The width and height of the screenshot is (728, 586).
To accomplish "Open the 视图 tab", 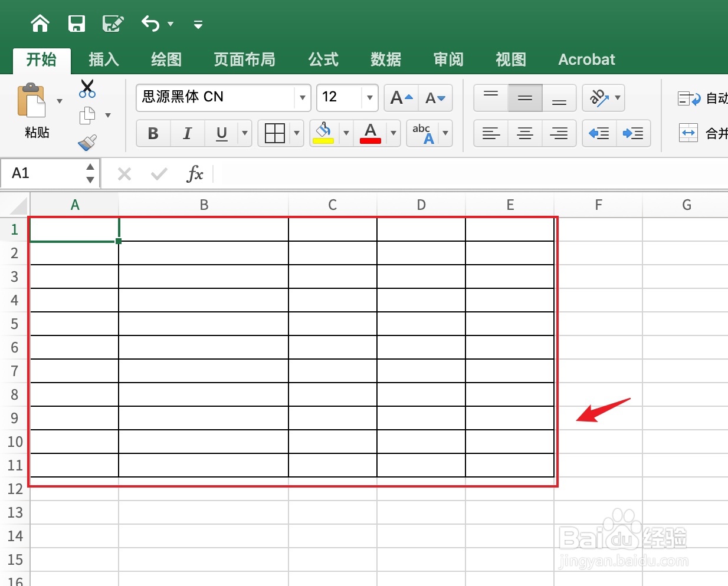I will (x=511, y=60).
